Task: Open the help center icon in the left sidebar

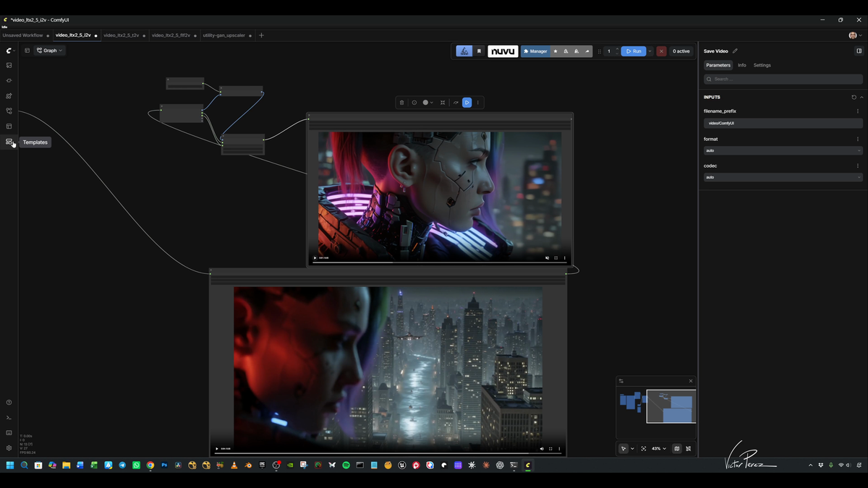Action: pyautogui.click(x=9, y=402)
